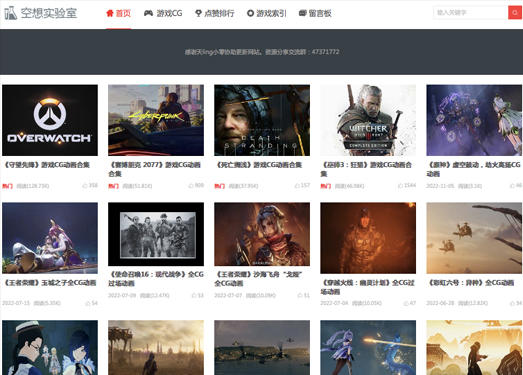Click the date 2022-11-05 under 原神 post

pos(440,186)
